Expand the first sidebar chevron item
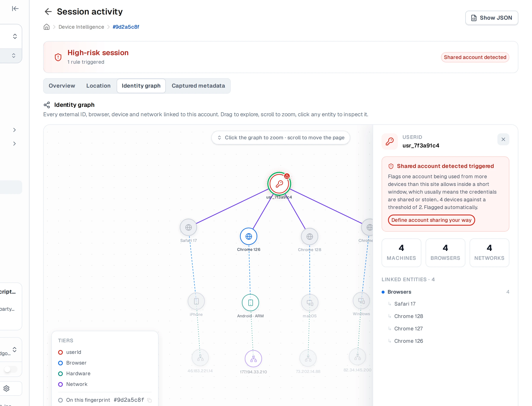Viewport: 532px width, 406px height. click(15, 130)
